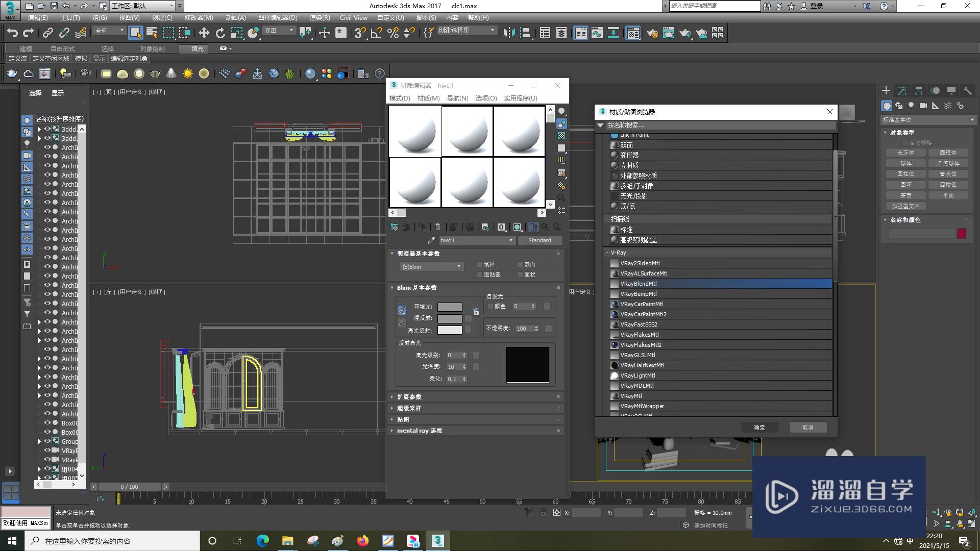Image resolution: width=980 pixels, height=552 pixels.
Task: Click 确定 button in material browser
Action: 758,427
